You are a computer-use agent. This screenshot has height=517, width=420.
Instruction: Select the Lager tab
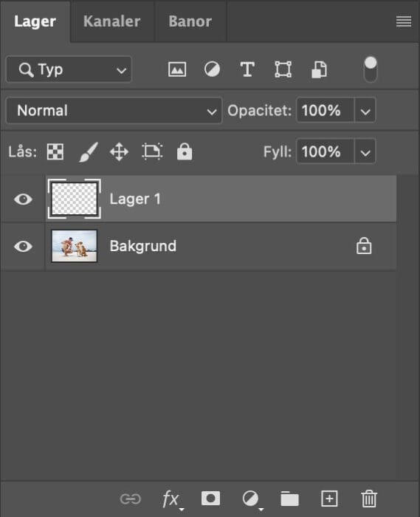(35, 21)
